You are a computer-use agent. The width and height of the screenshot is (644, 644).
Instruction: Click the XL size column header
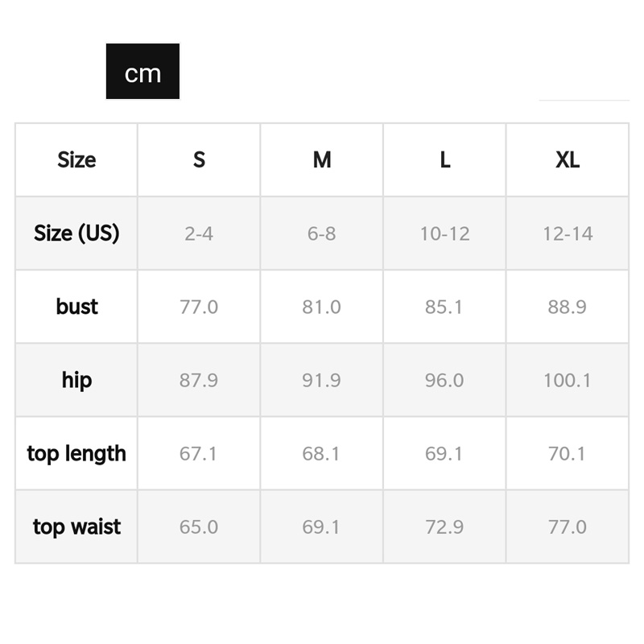pyautogui.click(x=568, y=159)
